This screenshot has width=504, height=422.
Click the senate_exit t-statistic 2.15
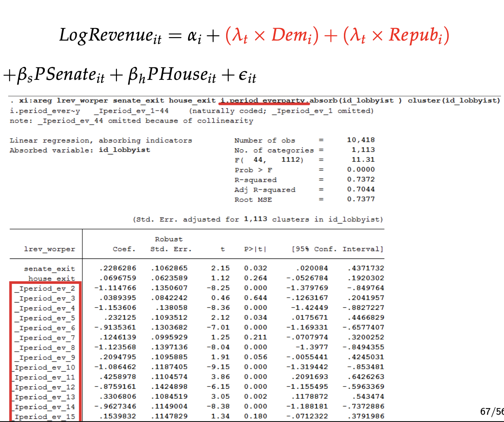(x=220, y=268)
